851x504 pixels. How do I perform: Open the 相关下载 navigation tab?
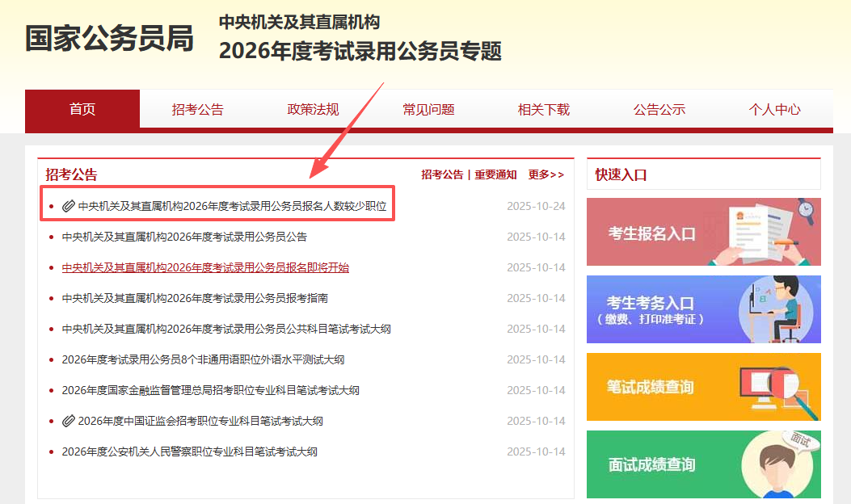click(544, 110)
